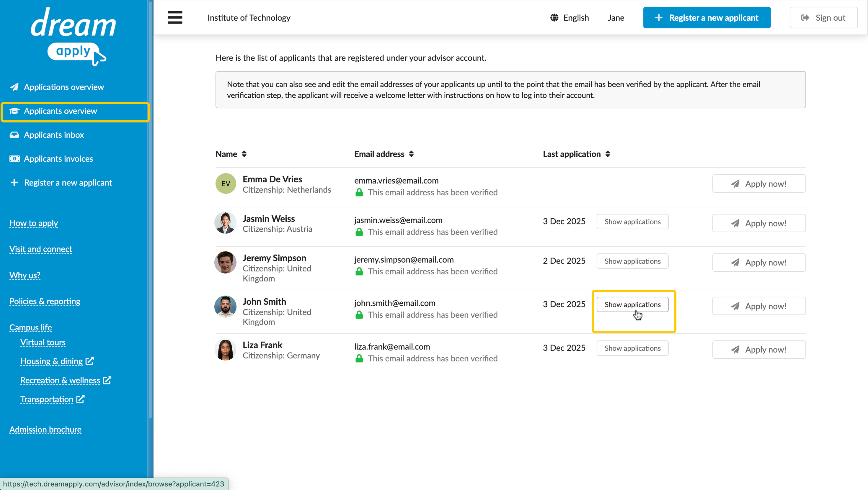This screenshot has height=490, width=868.
Task: Click the green lock icon in Liza's row
Action: click(x=359, y=358)
